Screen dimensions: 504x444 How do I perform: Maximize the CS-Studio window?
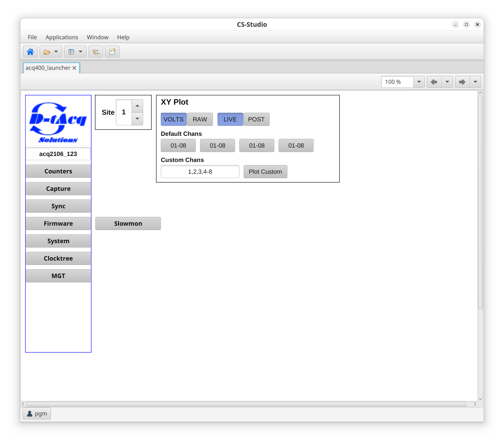(x=466, y=24)
